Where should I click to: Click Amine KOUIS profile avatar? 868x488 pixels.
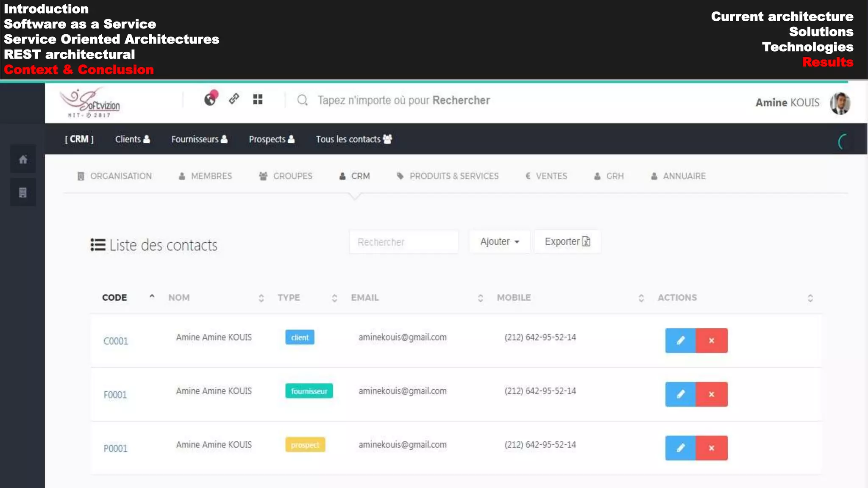tap(840, 103)
